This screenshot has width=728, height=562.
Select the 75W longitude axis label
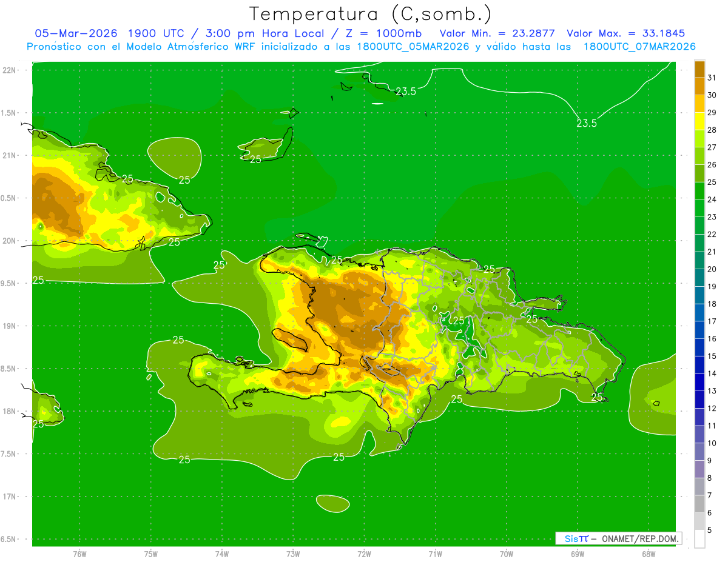[151, 554]
